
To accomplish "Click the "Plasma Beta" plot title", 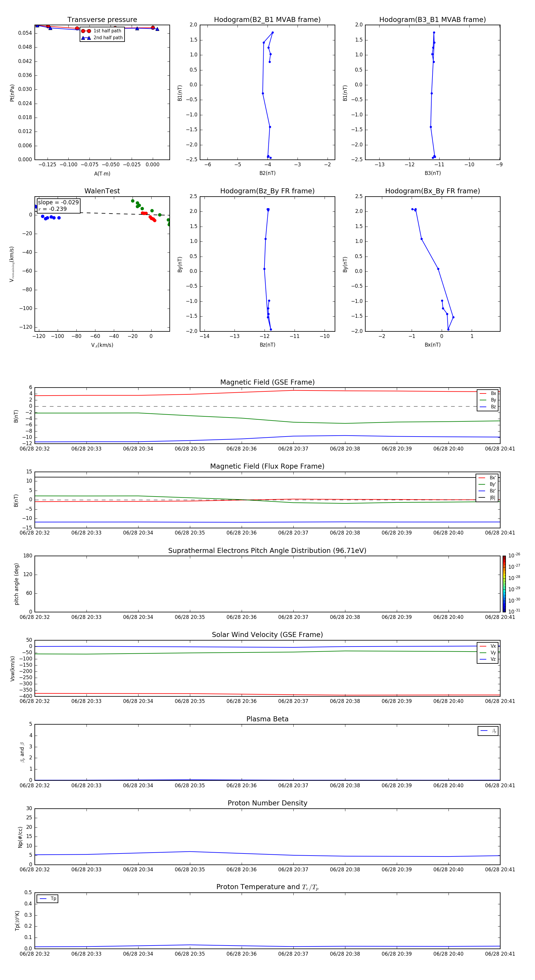I will coord(267,719).
